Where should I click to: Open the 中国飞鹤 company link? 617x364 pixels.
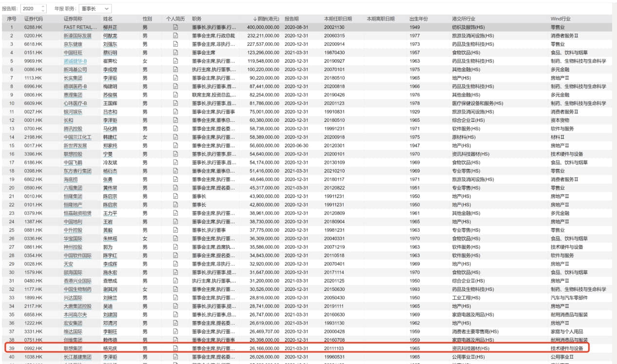point(73,162)
